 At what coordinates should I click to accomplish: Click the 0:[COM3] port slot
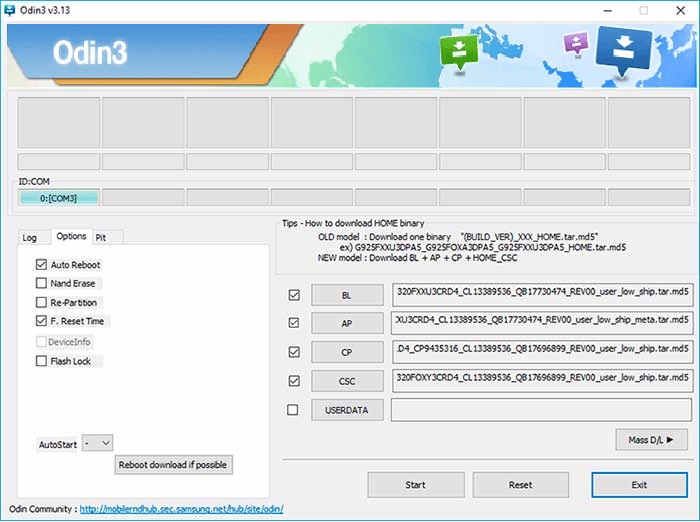click(58, 198)
